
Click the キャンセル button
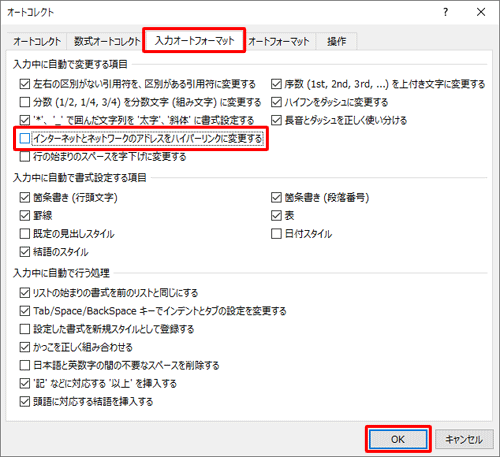coord(464,439)
